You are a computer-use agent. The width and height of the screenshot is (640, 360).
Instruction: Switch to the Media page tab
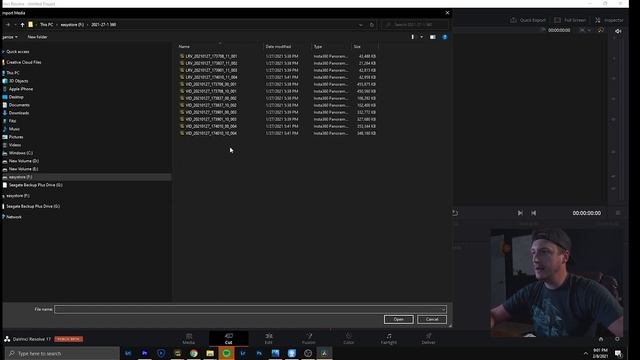pos(189,338)
